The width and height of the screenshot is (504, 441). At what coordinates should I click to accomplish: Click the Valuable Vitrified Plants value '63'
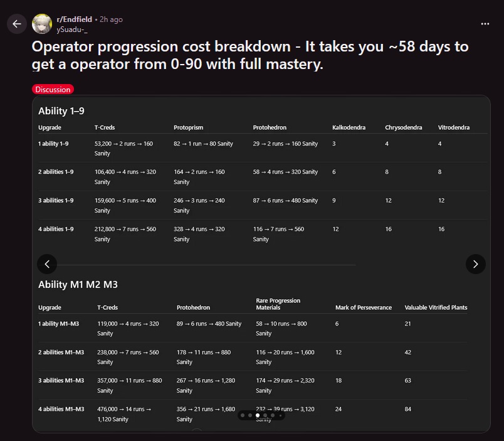click(x=407, y=381)
